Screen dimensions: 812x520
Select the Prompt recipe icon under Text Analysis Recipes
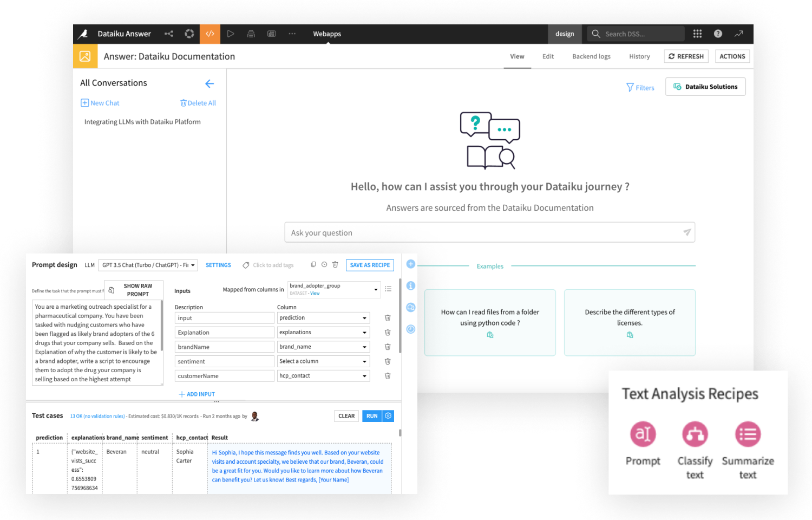point(643,434)
